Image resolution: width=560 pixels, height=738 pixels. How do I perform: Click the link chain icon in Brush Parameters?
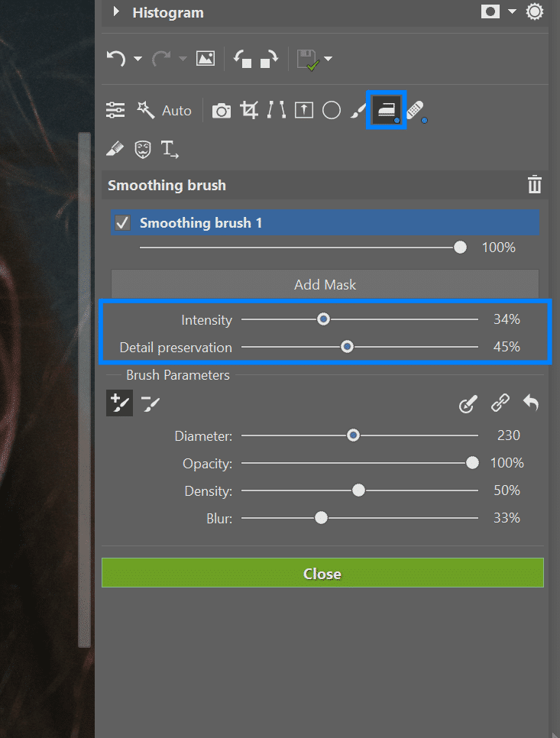[500, 403]
